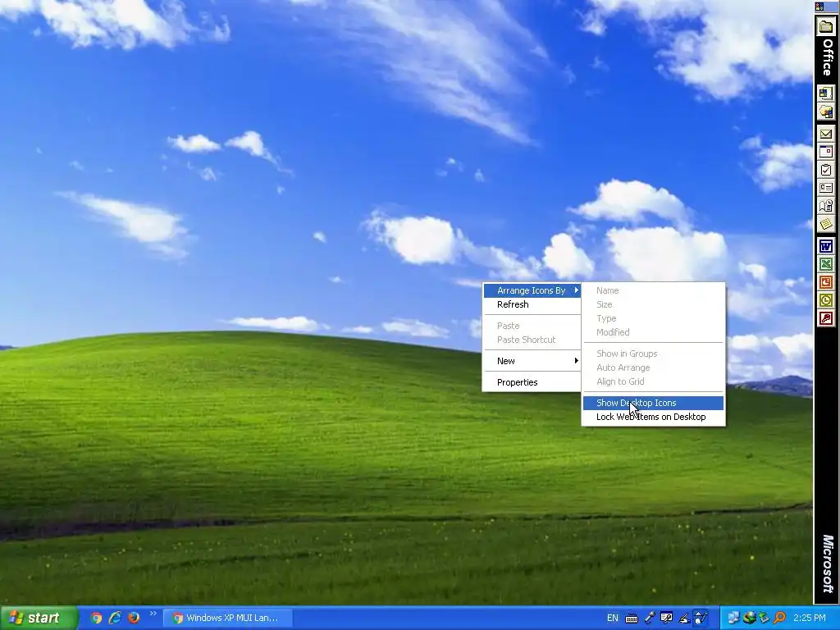
Task: Launch Microsoft Word from the Office bar
Action: click(825, 246)
